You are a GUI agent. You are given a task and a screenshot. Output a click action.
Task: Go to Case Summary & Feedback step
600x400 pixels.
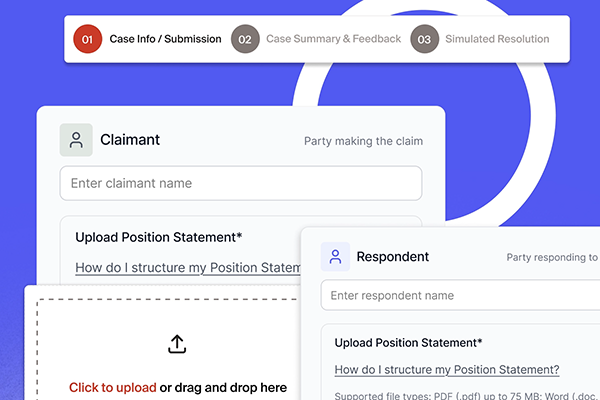point(333,40)
